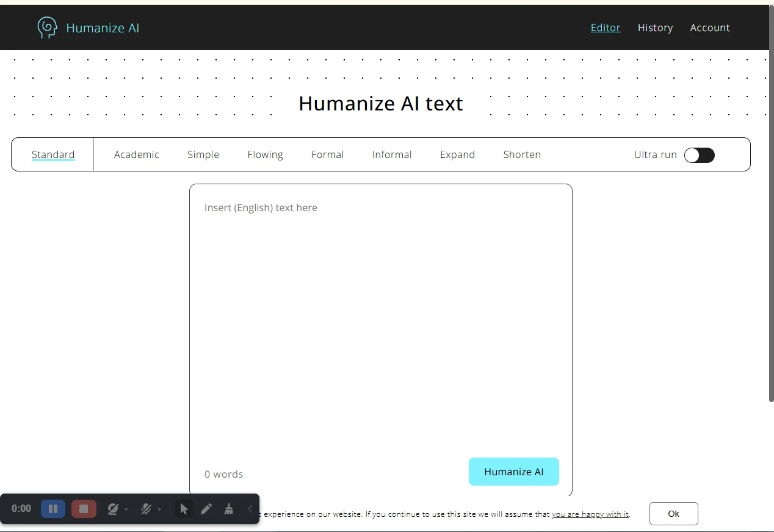
Task: Click the 0:00 recording timer
Action: point(21,509)
